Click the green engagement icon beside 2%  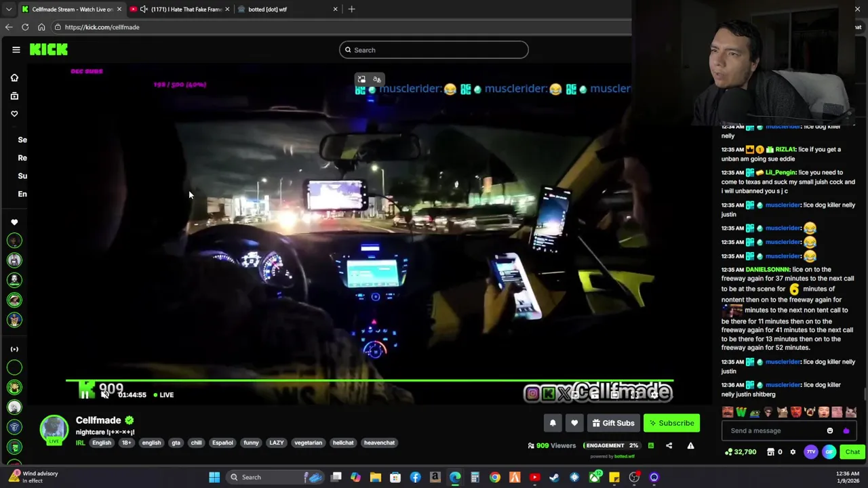pyautogui.click(x=651, y=445)
